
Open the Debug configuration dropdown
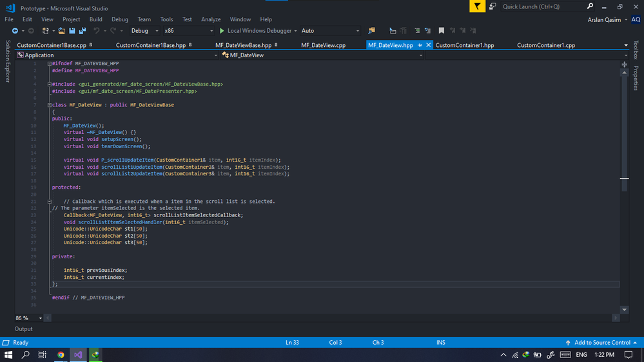[144, 31]
